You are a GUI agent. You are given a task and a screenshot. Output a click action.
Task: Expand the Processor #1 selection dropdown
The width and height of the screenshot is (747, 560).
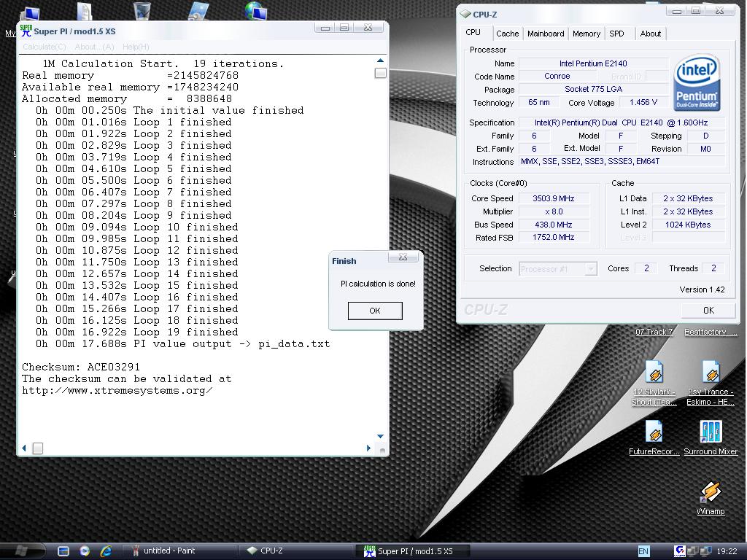(x=591, y=269)
